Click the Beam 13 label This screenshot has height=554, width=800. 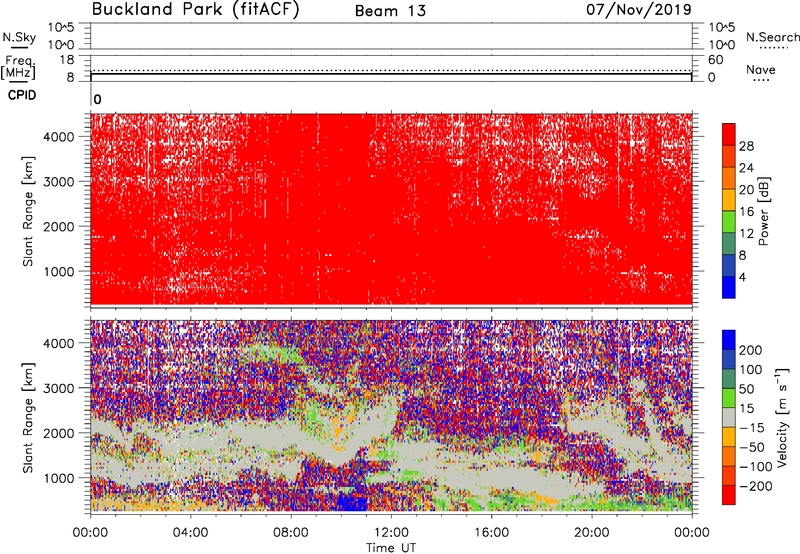(x=390, y=11)
